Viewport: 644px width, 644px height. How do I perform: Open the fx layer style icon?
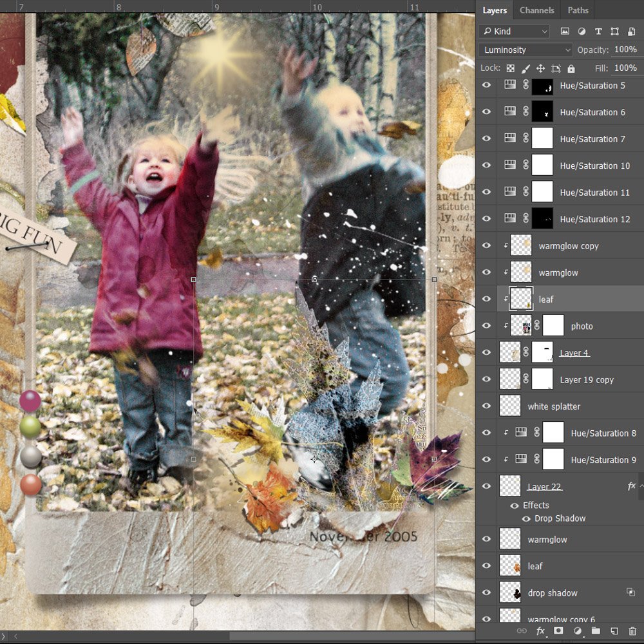coord(540,631)
